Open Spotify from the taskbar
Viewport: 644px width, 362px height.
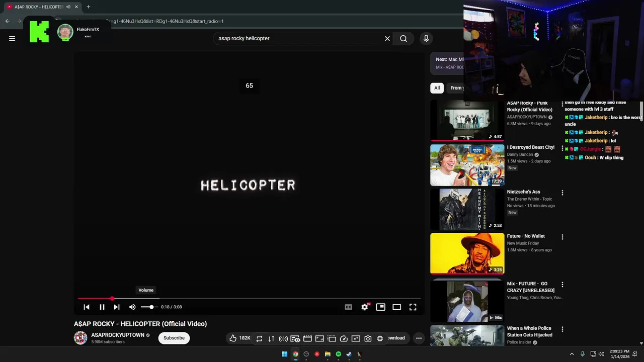pyautogui.click(x=338, y=354)
